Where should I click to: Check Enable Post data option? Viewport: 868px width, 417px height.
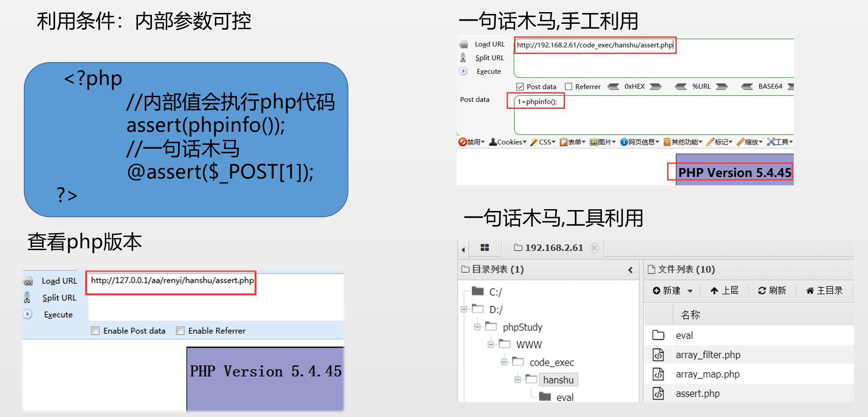(x=95, y=331)
